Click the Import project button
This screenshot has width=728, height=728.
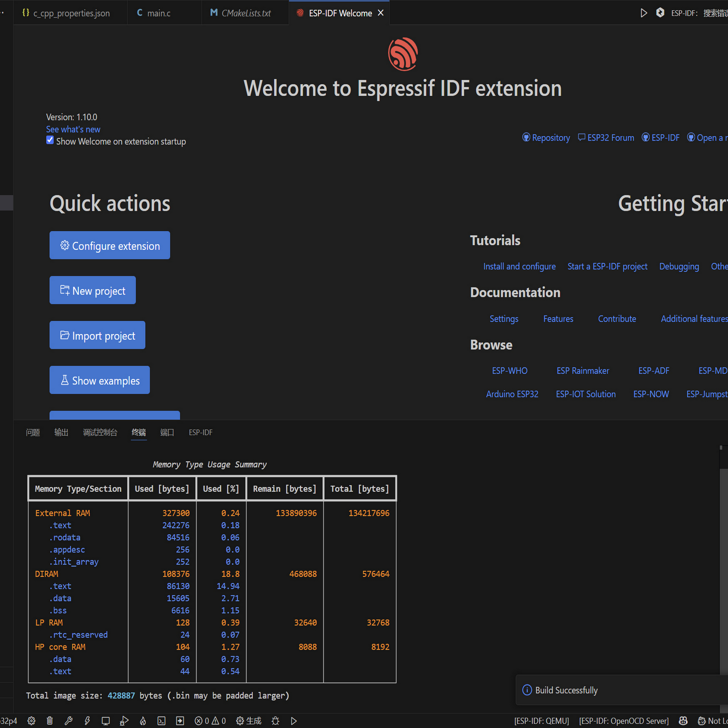pyautogui.click(x=97, y=335)
